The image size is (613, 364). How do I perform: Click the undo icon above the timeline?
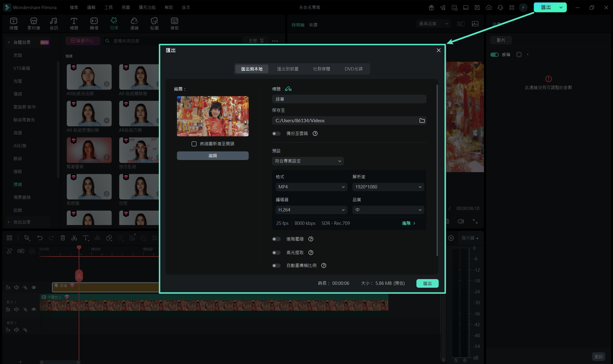click(x=40, y=238)
